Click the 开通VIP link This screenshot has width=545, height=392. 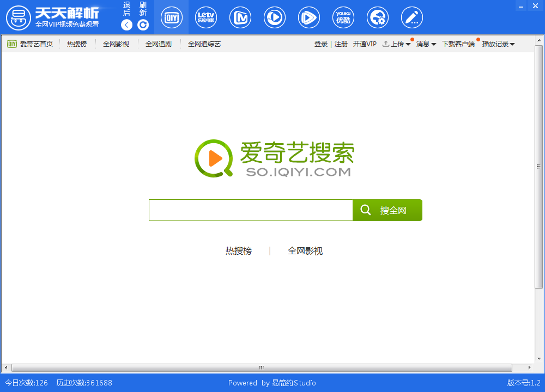[365, 44]
